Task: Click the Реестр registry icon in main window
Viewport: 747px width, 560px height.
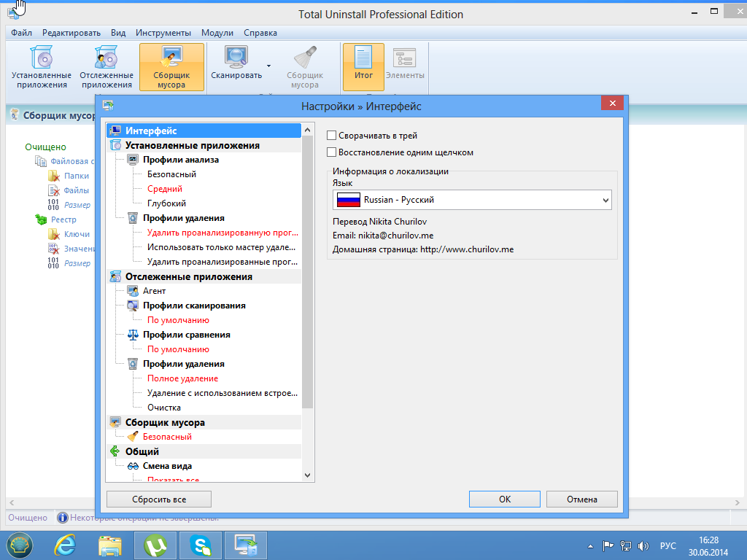Action: 41,219
